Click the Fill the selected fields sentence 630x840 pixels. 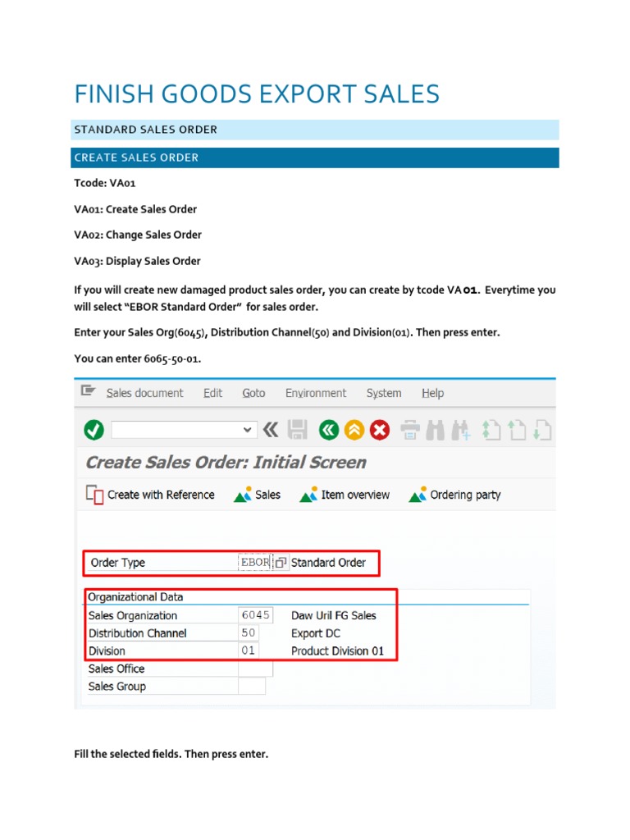171,754
